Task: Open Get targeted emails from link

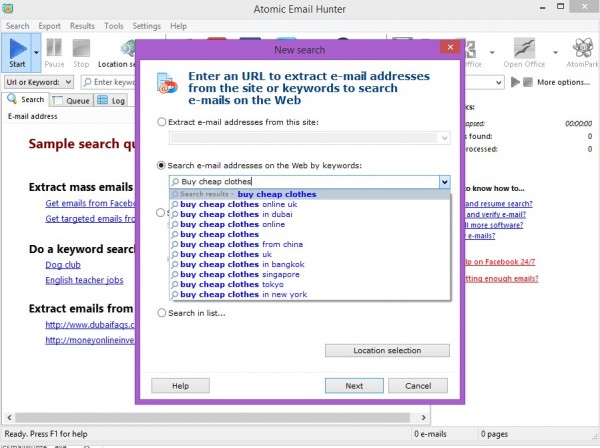Action: [x=90, y=218]
